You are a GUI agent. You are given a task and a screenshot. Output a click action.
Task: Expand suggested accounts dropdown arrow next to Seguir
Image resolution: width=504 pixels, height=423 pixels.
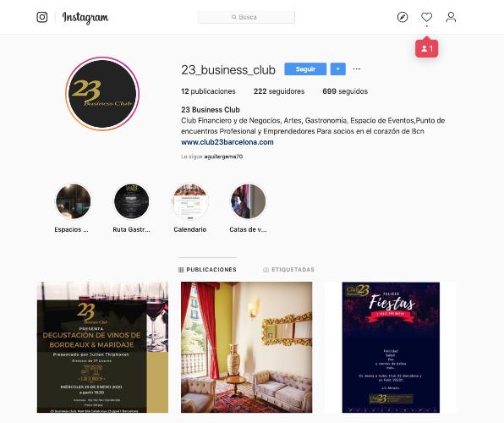pos(337,69)
